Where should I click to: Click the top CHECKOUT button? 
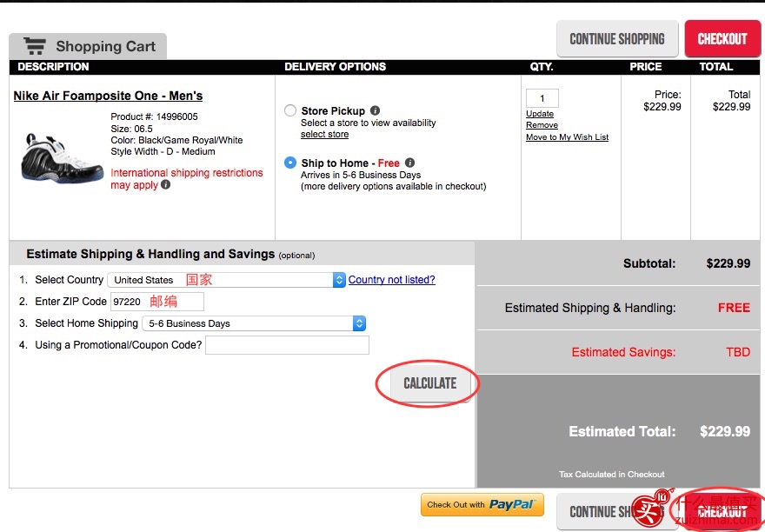click(722, 38)
